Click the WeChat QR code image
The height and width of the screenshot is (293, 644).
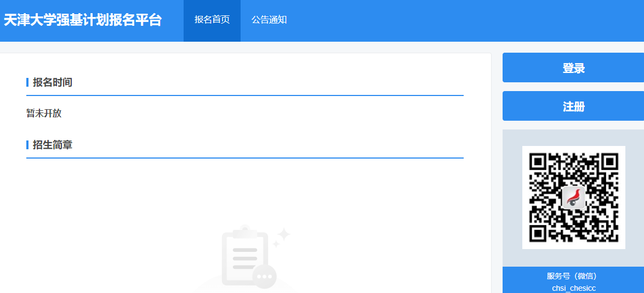tap(574, 197)
